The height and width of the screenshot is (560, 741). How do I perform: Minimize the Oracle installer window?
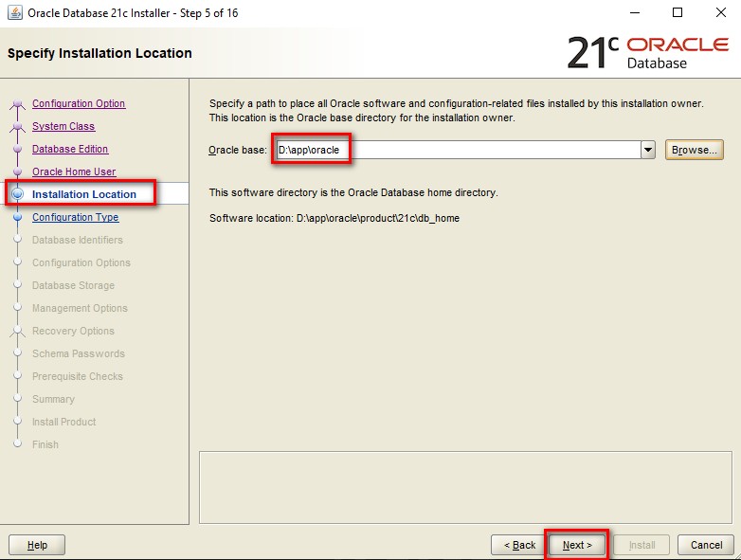click(635, 12)
